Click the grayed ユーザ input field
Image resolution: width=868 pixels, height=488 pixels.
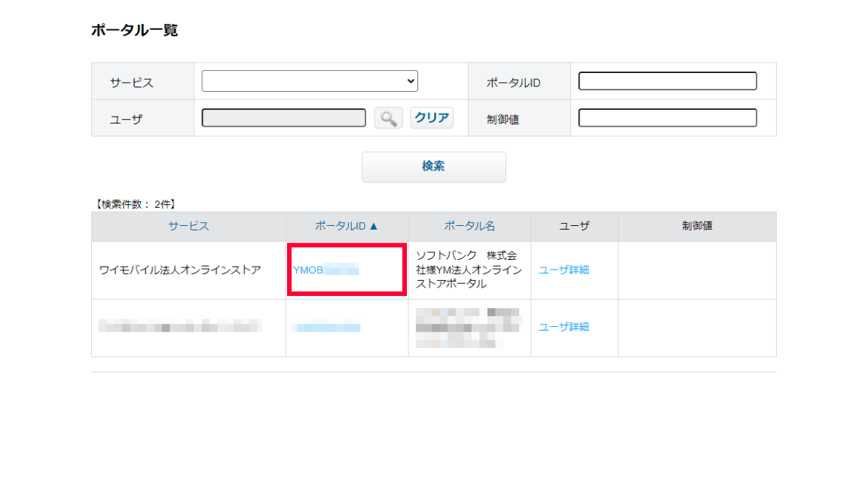coord(284,118)
